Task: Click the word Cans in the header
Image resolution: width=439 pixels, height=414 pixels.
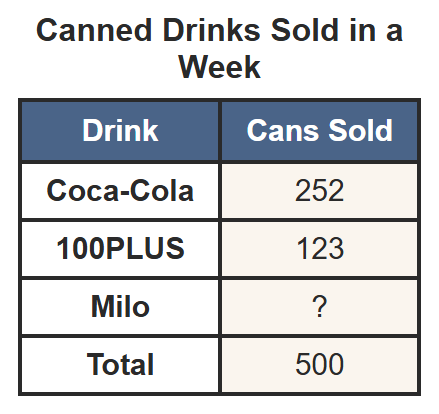Action: click(282, 131)
